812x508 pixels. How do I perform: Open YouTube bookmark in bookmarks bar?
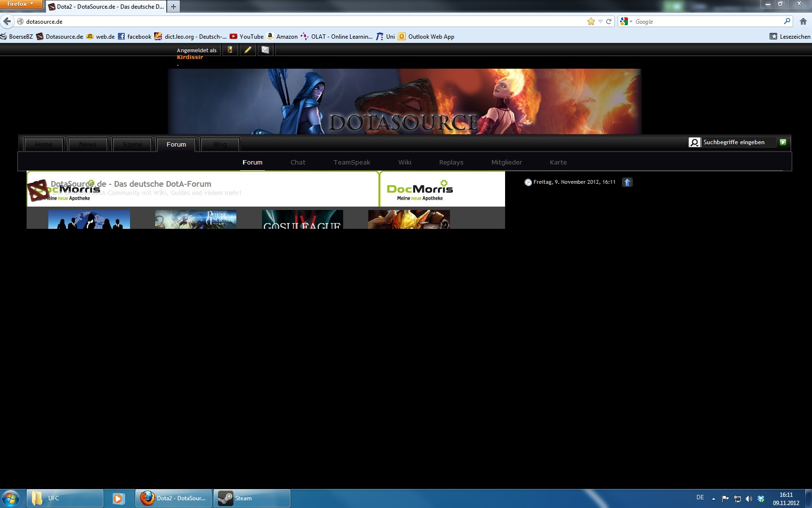tap(246, 37)
